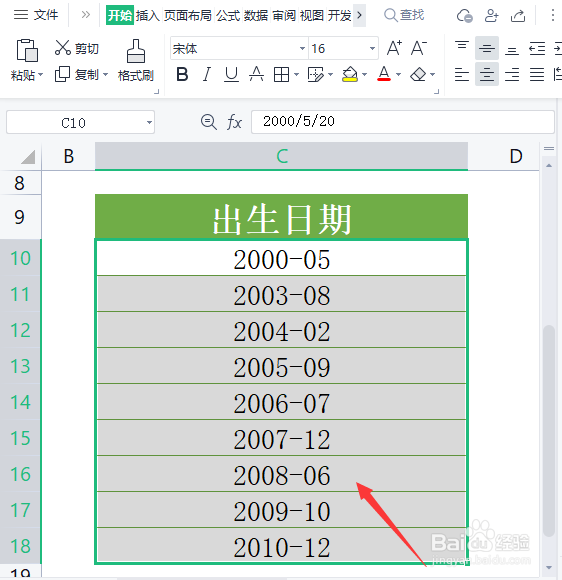Apply the yellow fill color
562x580 pixels.
point(350,74)
